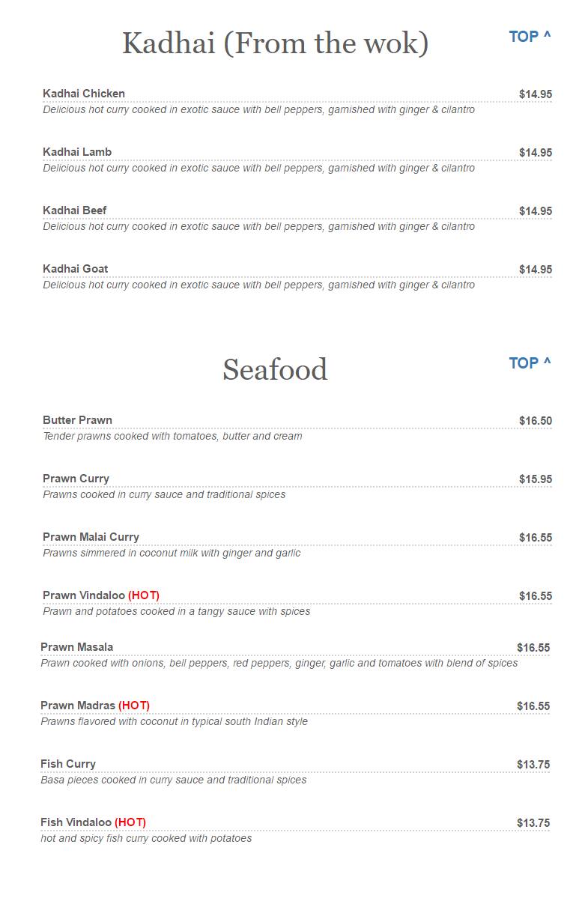Click the Prawn Curry item title

pos(76,479)
